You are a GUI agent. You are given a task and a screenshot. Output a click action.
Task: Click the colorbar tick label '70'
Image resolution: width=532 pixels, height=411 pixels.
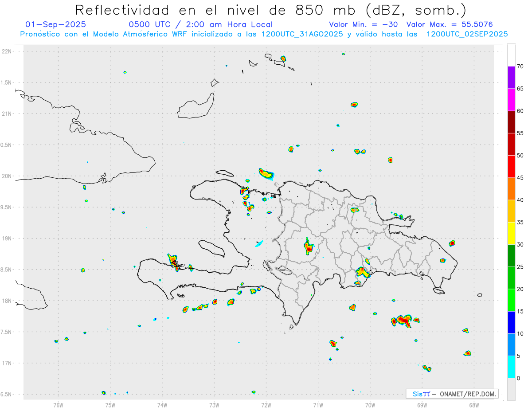520,67
